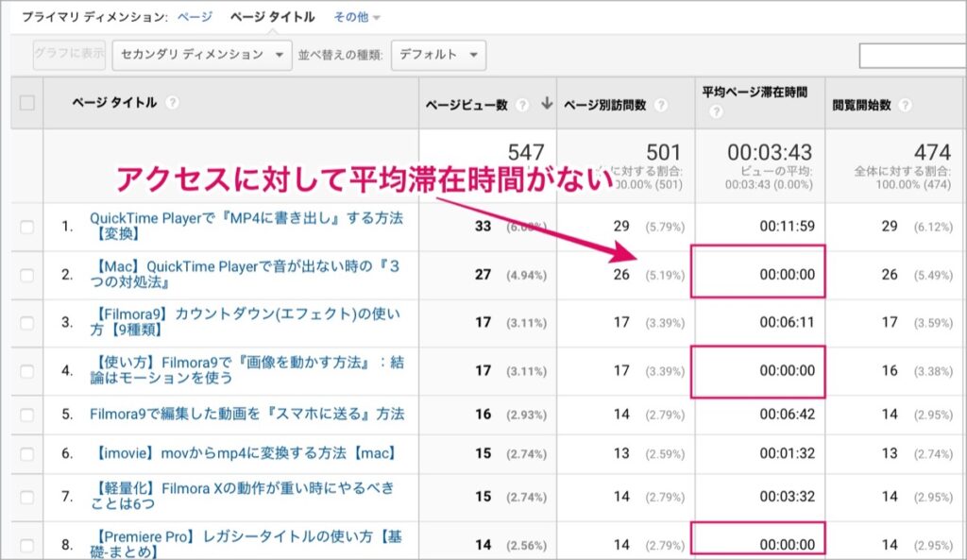Click the table search input field
Image resolution: width=967 pixels, height=560 pixels.
[x=913, y=56]
